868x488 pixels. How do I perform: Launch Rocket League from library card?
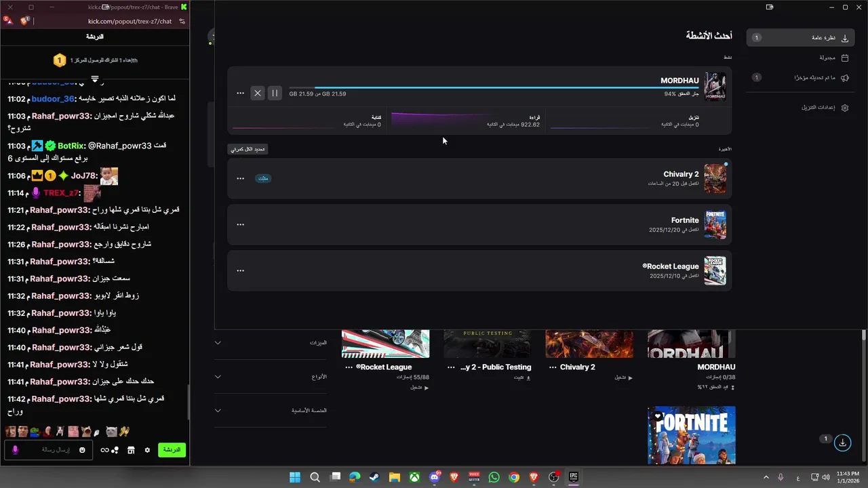coord(420,387)
